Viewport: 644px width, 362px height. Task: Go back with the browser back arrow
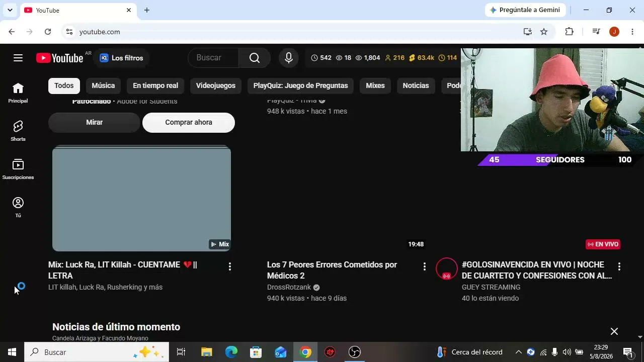(x=12, y=32)
